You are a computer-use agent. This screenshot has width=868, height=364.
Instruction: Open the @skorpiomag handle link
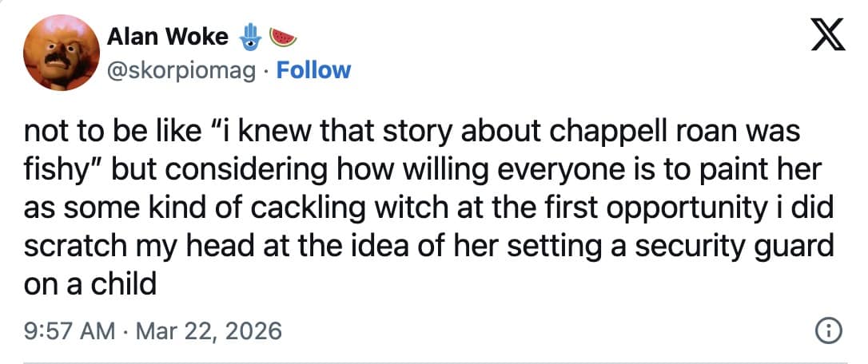tap(181, 70)
